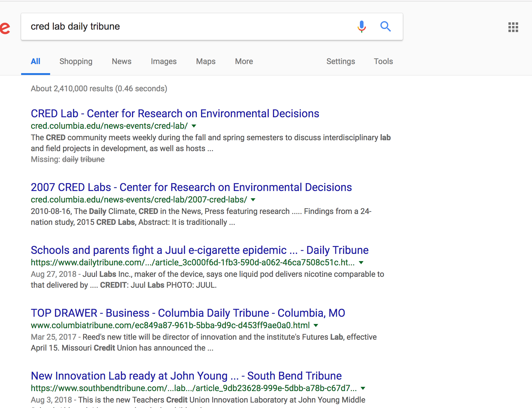This screenshot has width=532, height=408.
Task: Open 'CRED Lab - Center for Research' result
Action: [x=175, y=114]
